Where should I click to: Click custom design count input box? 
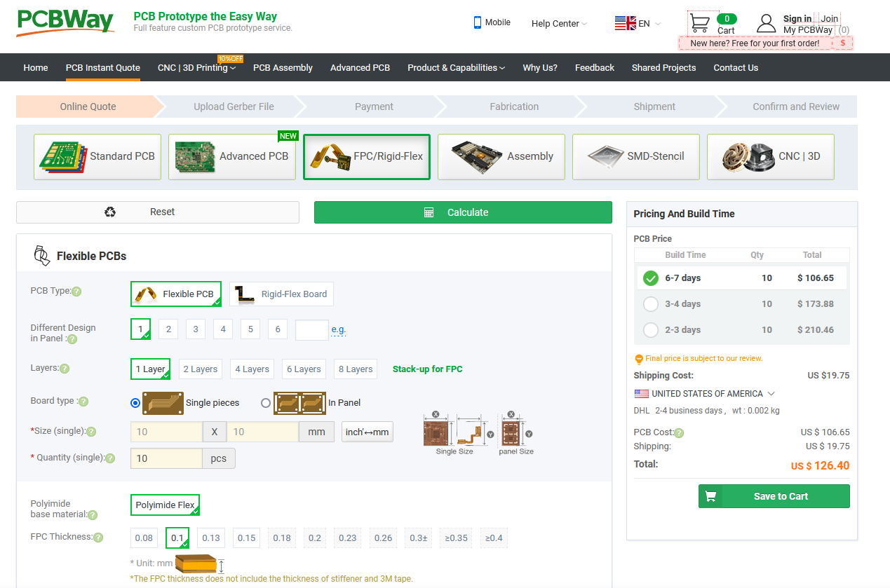point(312,329)
